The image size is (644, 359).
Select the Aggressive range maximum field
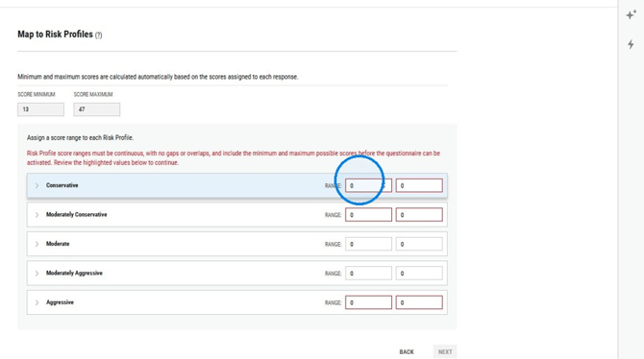(x=419, y=302)
